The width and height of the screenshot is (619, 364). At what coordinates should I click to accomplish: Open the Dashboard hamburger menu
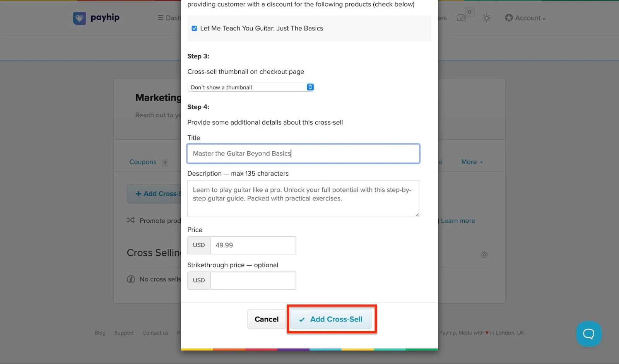coord(169,18)
